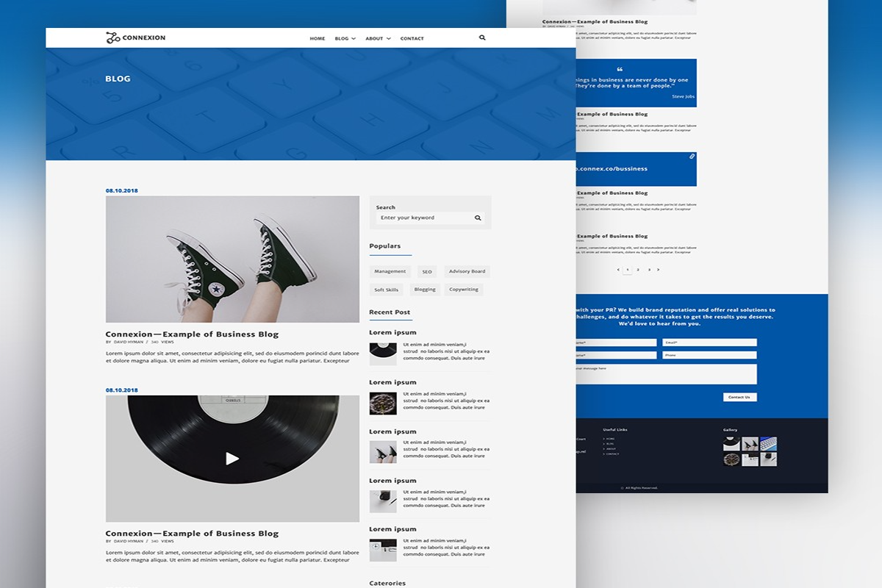
Task: Open the navbar search magnifier icon
Action: (481, 37)
